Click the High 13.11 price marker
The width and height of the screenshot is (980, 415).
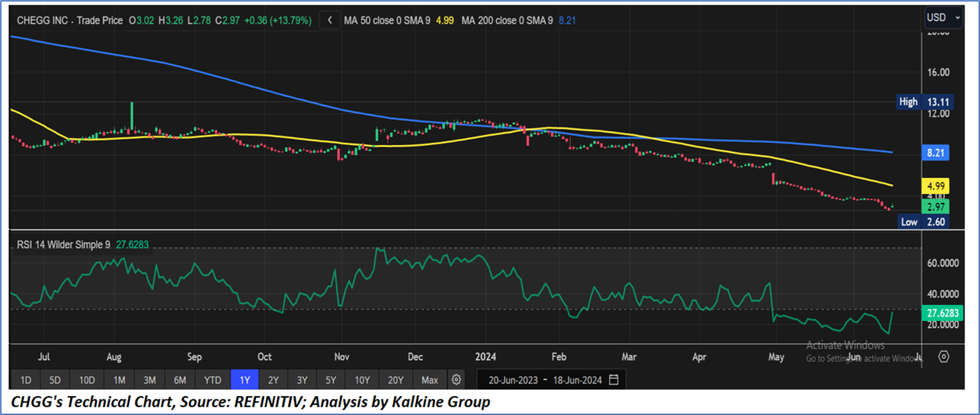(x=924, y=102)
